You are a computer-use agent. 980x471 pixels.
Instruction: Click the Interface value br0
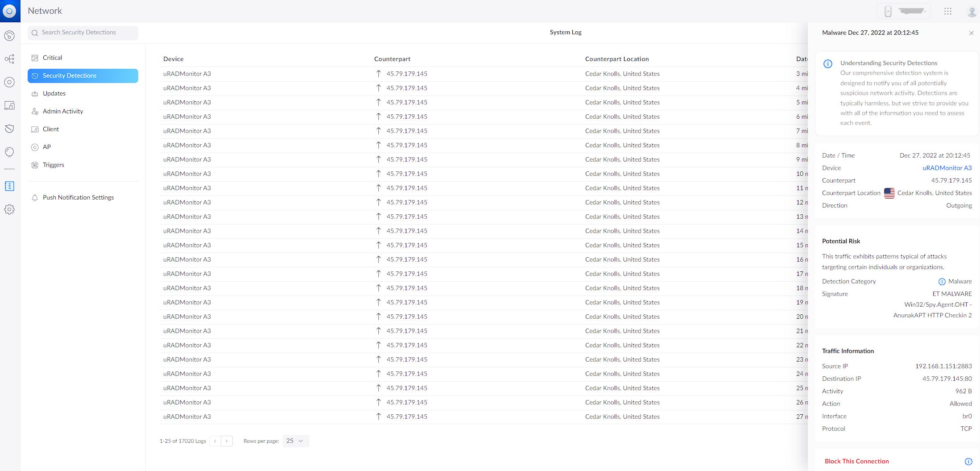[x=967, y=417]
